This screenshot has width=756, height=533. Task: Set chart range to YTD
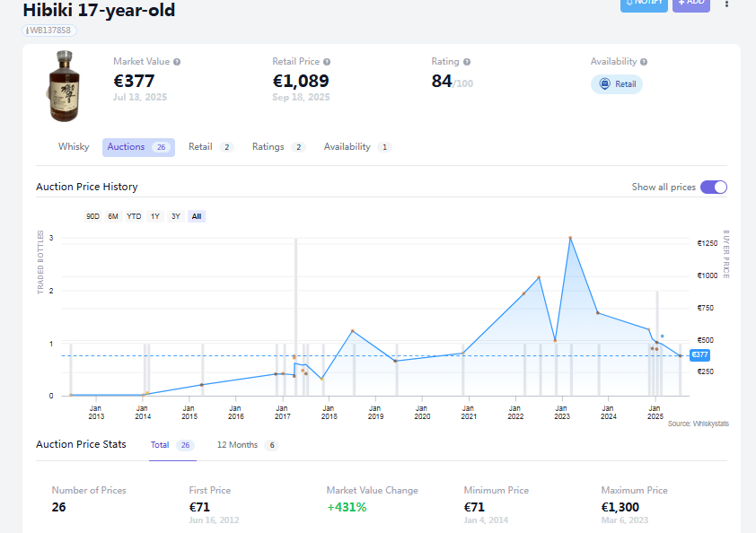[x=134, y=216]
